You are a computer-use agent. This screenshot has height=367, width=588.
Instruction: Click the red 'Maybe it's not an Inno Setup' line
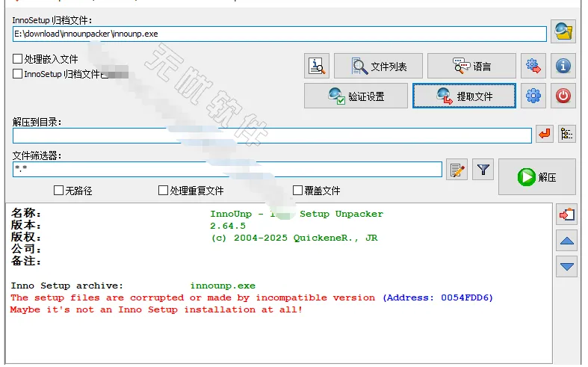156,309
